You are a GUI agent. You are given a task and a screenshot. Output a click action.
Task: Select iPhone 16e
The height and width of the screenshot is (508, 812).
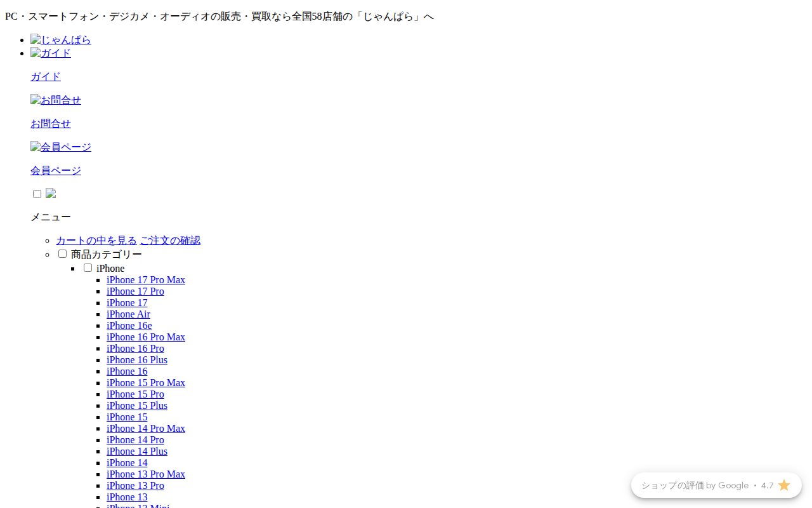tap(129, 326)
